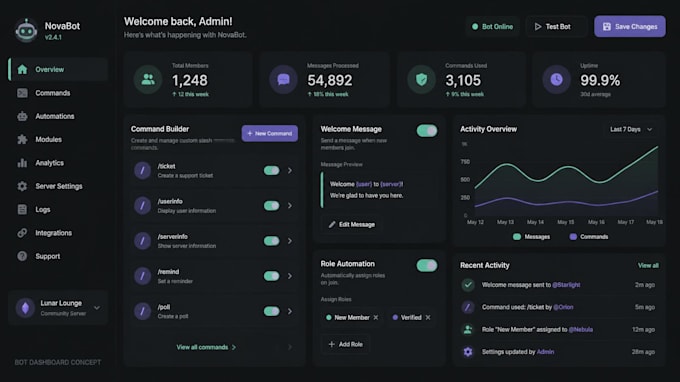Open the Last 7 Days dropdown
Viewport: 680px width, 382px height.
(x=631, y=129)
